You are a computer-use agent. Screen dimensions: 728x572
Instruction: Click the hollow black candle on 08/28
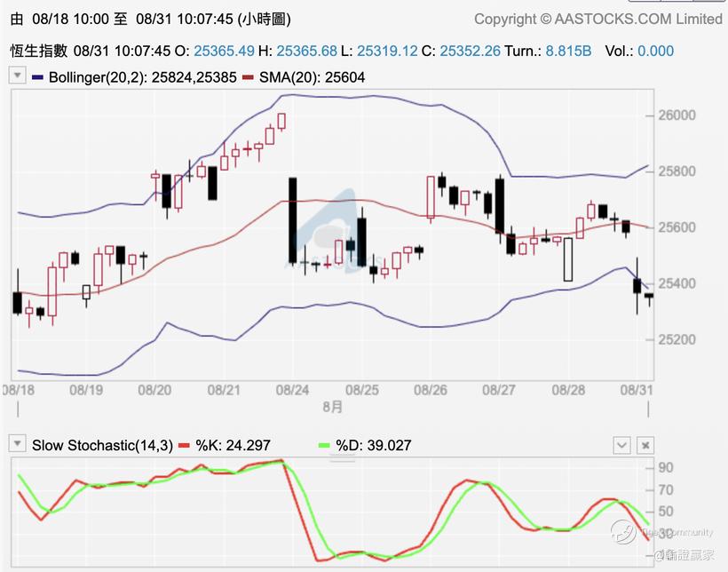[x=568, y=259]
